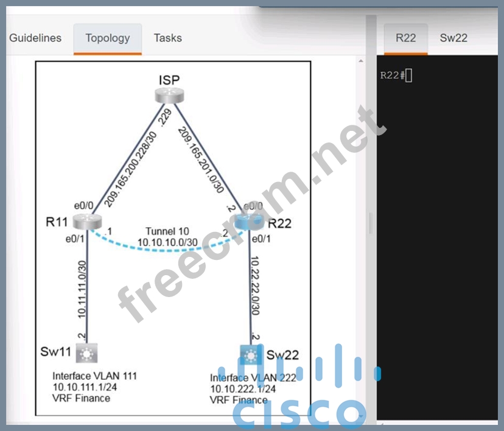Switch to the Topology tab
The width and height of the screenshot is (504, 431).
tap(108, 38)
